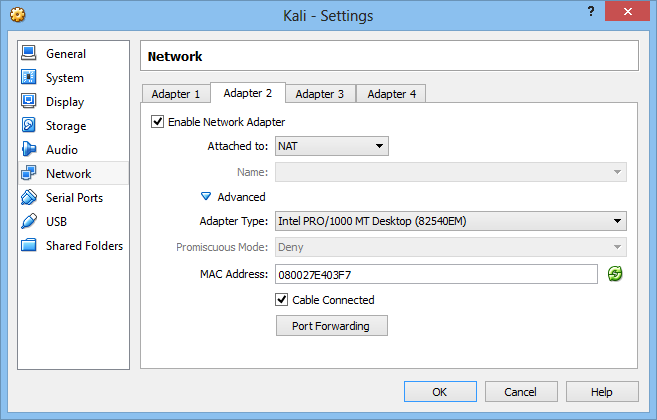Image resolution: width=657 pixels, height=420 pixels.
Task: Collapse the Advanced section triangle
Action: click(206, 196)
